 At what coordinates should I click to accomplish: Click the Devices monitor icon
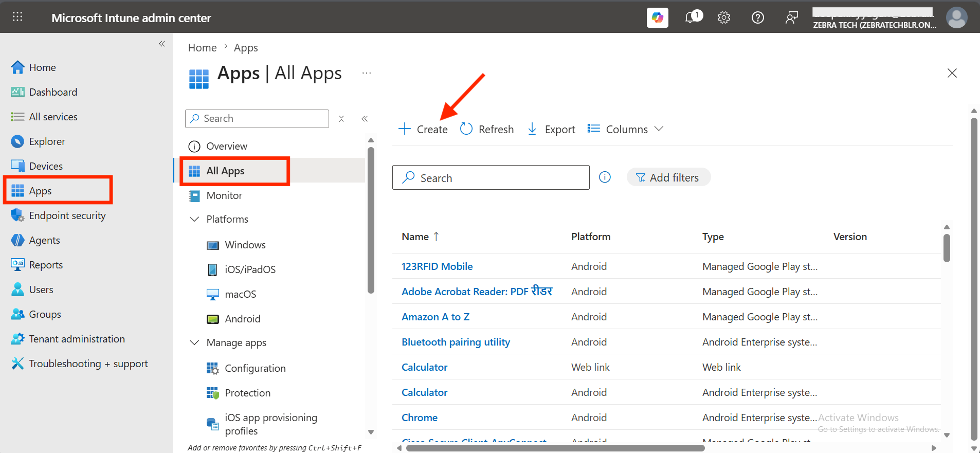click(17, 166)
